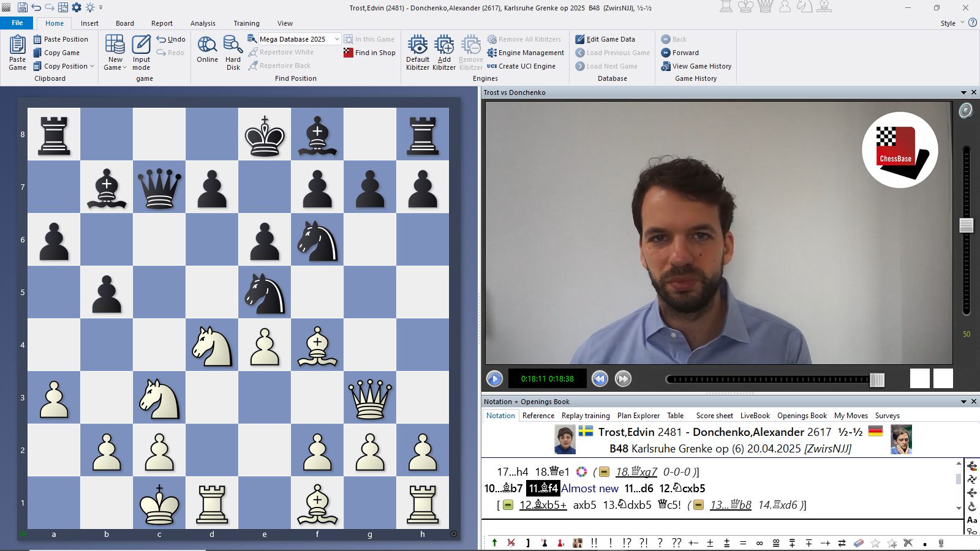Screen dimensions: 980x551
Task: Switch to the Openings Book tab
Action: tap(802, 415)
